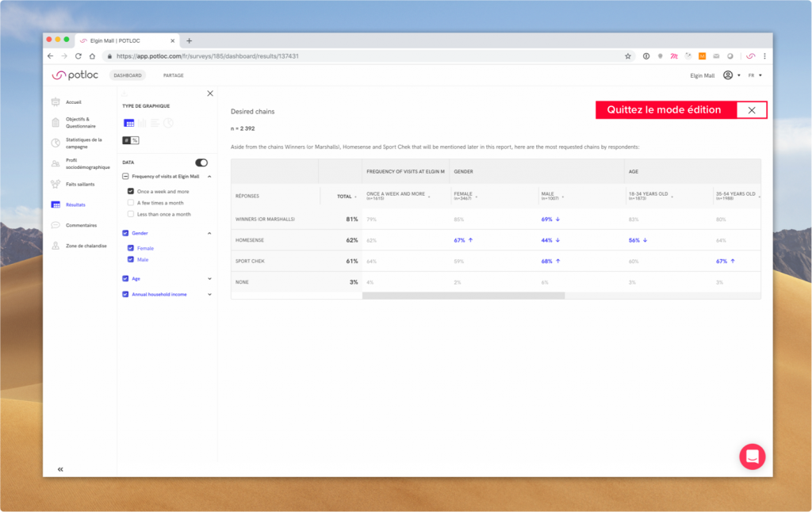Go to browser home page
This screenshot has height=512, width=812.
click(x=92, y=56)
